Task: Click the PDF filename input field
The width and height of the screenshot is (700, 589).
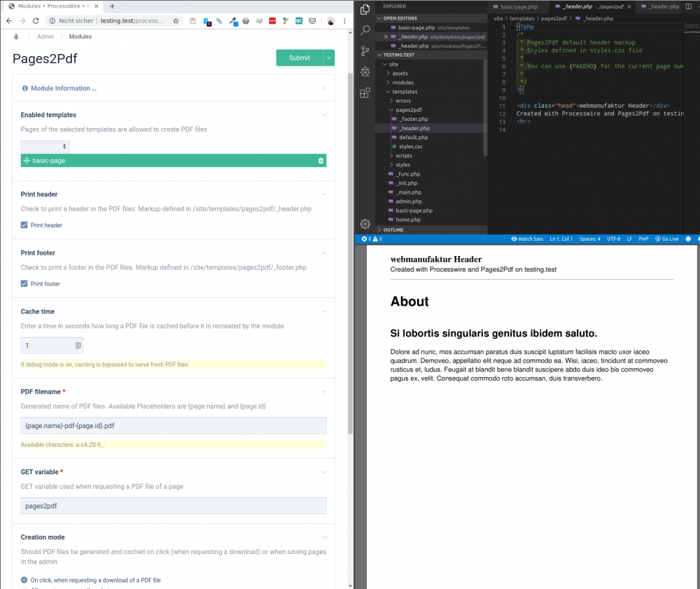Action: pyautogui.click(x=174, y=425)
